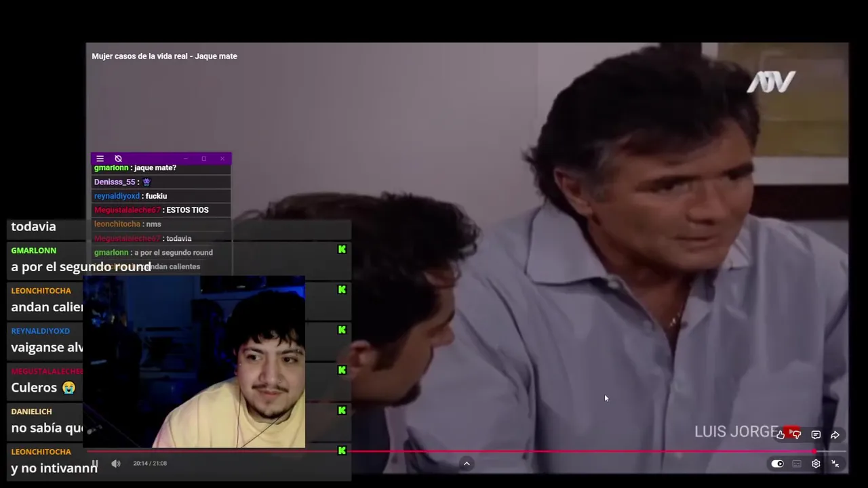Click the crossed-circle icon in chat window header

coord(118,159)
